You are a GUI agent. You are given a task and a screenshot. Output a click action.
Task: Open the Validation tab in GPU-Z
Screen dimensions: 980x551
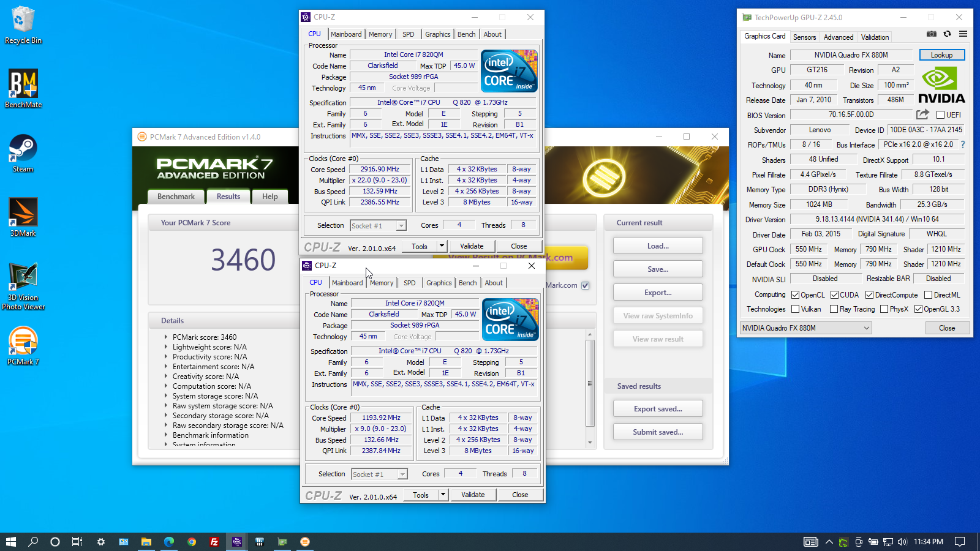[x=875, y=37]
